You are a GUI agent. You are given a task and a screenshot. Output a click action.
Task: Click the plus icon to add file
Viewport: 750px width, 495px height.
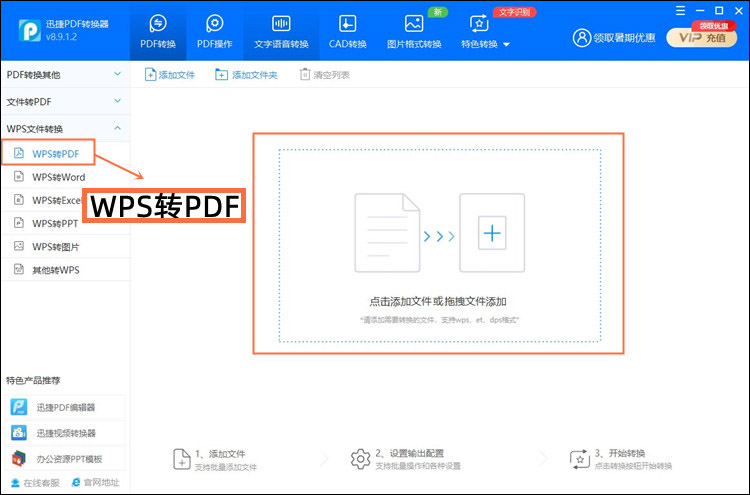[x=492, y=233]
